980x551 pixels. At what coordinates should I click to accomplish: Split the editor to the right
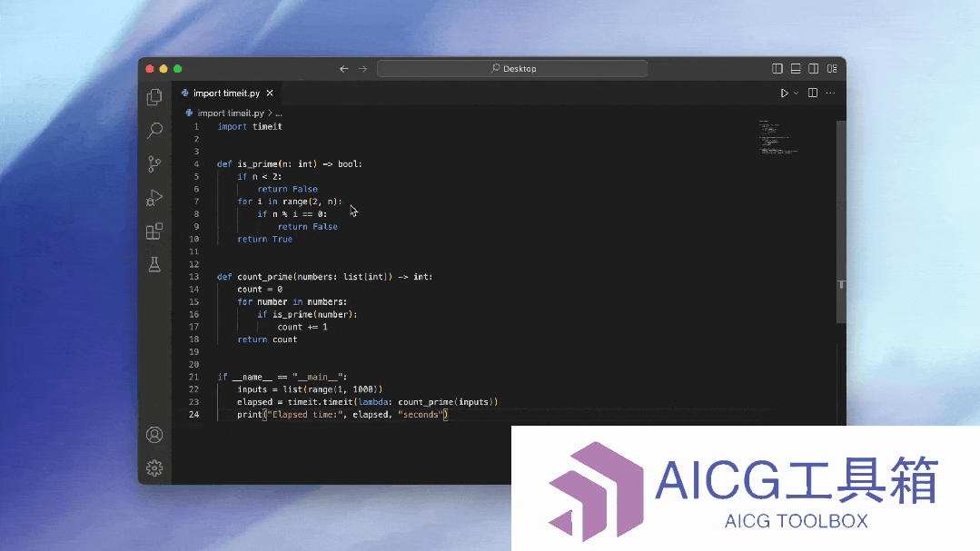813,93
